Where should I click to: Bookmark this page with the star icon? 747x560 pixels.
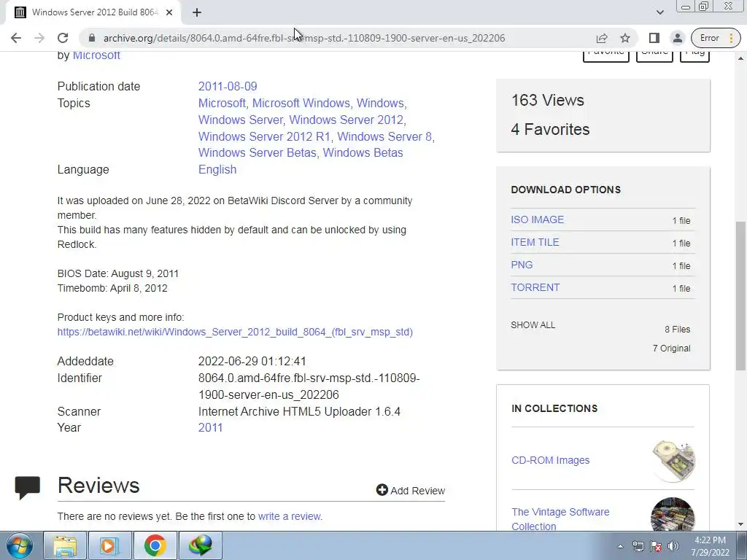pyautogui.click(x=625, y=38)
